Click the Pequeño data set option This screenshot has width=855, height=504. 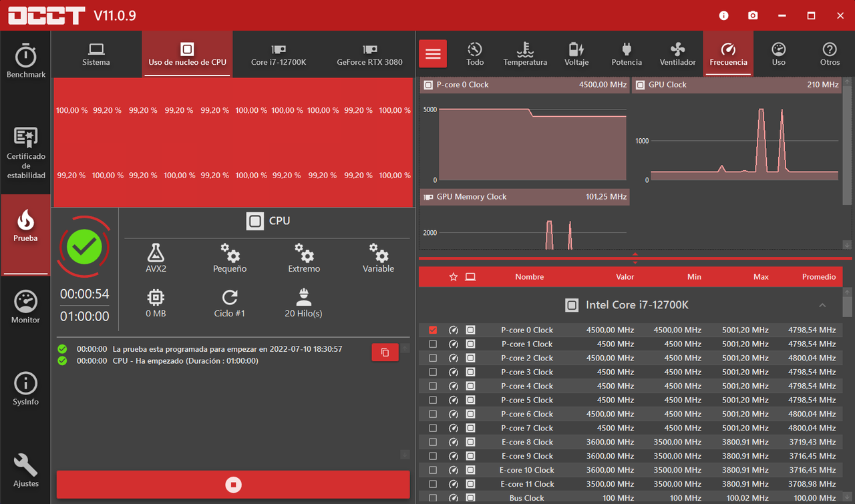click(230, 258)
